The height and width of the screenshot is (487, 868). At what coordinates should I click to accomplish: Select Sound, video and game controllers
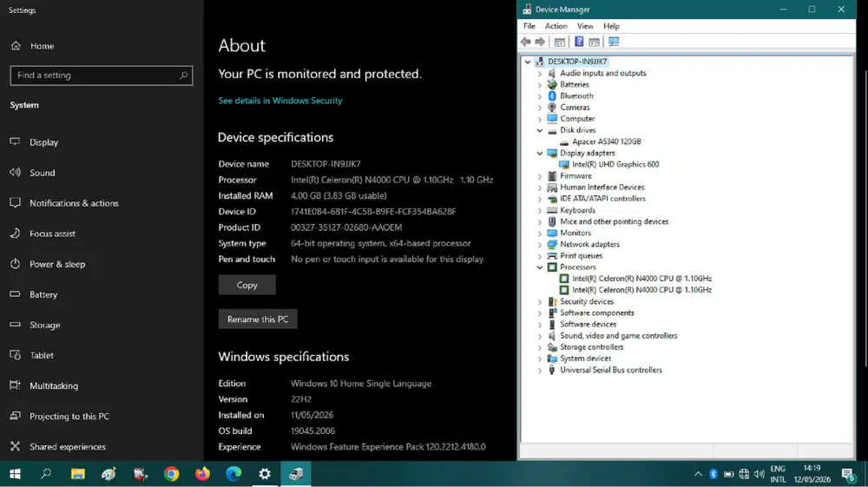tap(618, 336)
